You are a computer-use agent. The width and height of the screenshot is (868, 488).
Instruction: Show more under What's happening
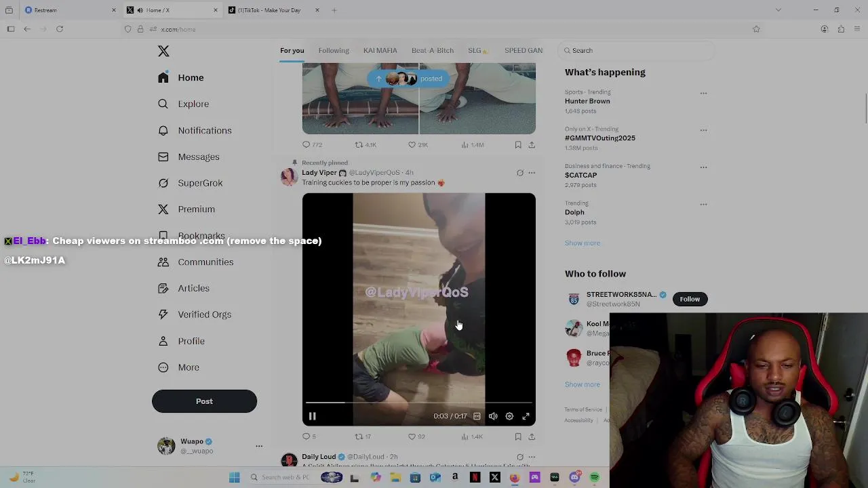click(583, 243)
